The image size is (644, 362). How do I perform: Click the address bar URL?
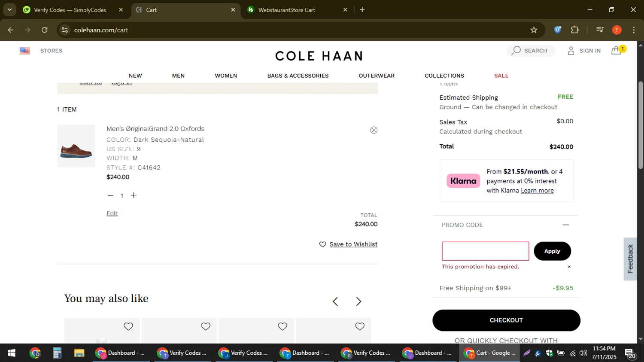pos(101,30)
